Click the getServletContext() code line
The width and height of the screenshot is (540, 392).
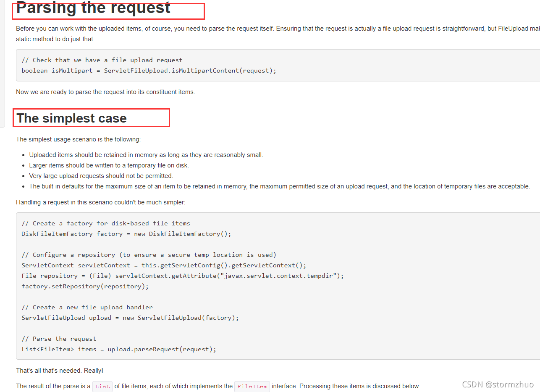164,265
